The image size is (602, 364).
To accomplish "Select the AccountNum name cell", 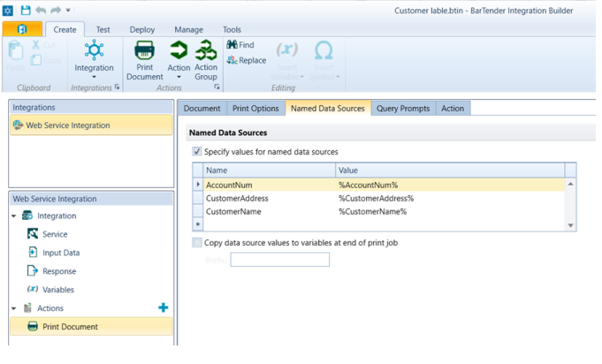I will tap(269, 185).
